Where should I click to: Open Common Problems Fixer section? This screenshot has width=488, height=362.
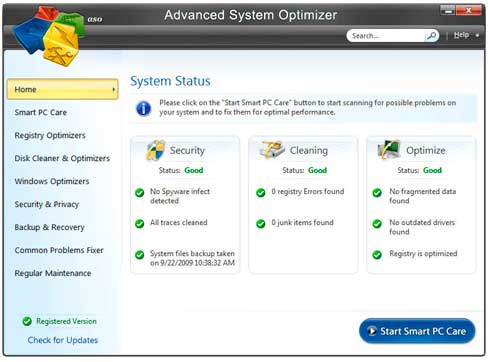click(59, 250)
